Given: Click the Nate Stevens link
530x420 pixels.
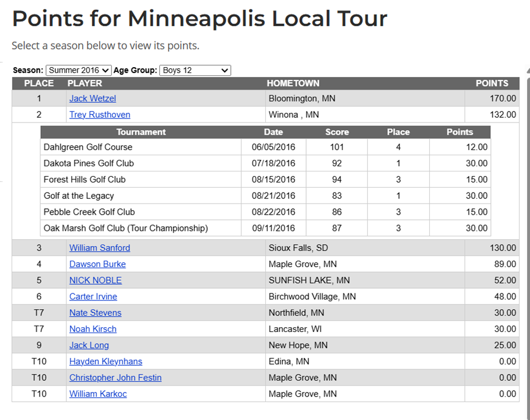Looking at the screenshot, I should pos(96,313).
